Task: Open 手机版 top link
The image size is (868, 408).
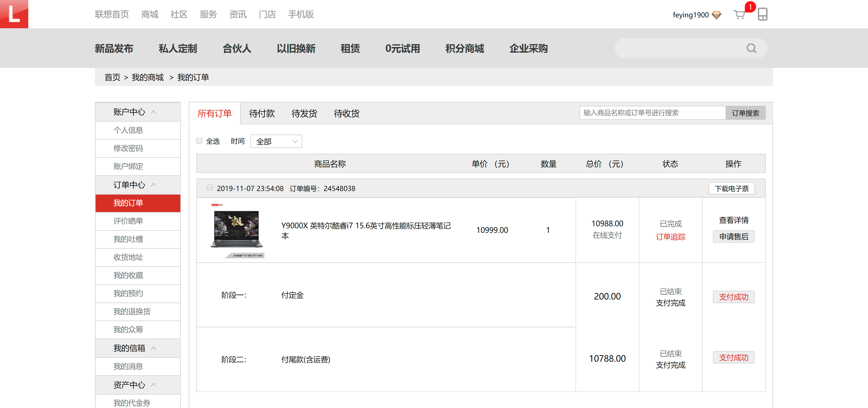Action: coord(301,14)
